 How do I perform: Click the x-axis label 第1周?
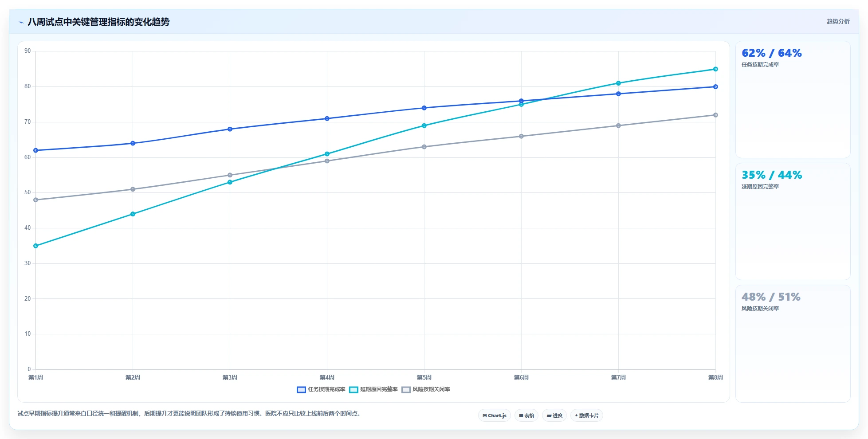[x=35, y=377]
